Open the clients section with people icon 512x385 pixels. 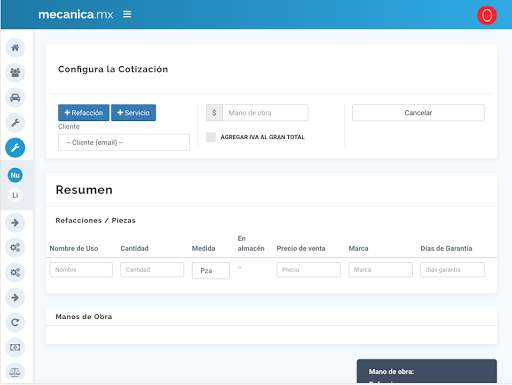15,73
